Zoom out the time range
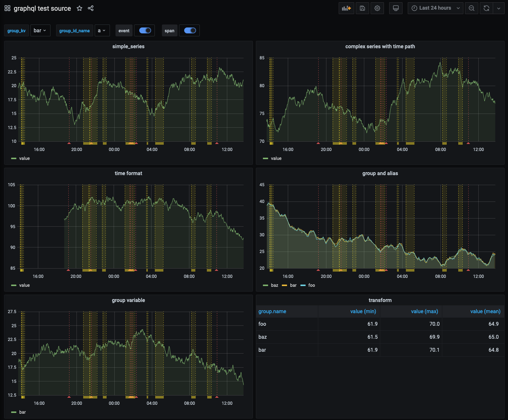 pyautogui.click(x=472, y=8)
